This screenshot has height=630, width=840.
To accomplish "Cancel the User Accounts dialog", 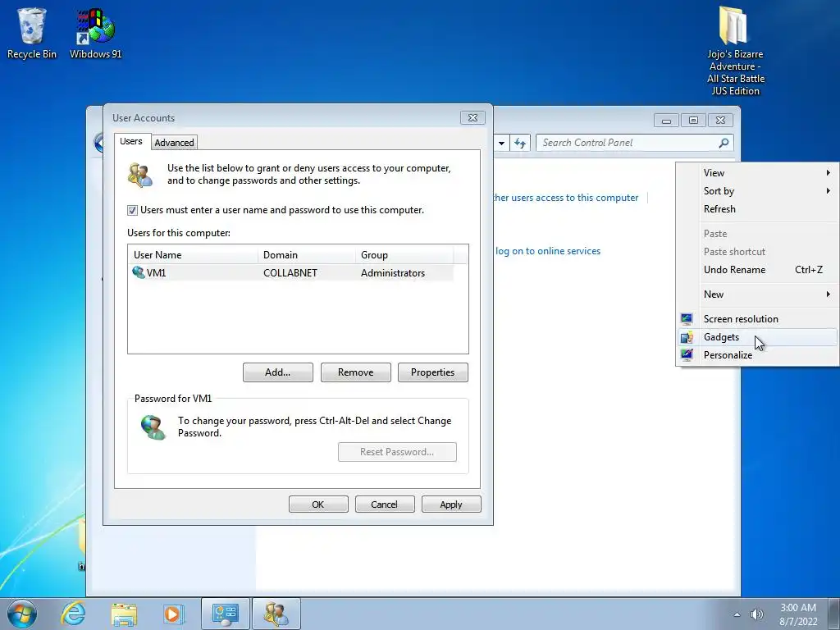I will pyautogui.click(x=385, y=504).
